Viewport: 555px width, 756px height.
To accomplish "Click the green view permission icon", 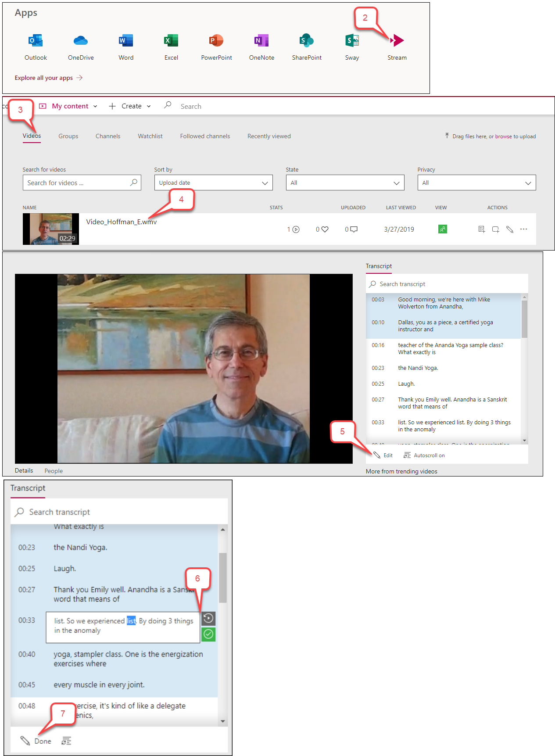I will pyautogui.click(x=443, y=229).
